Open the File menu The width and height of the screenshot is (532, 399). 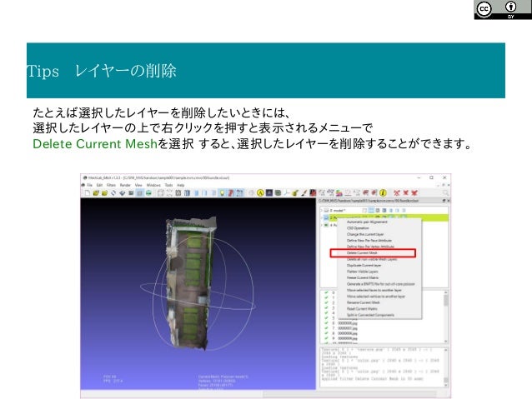pos(89,185)
